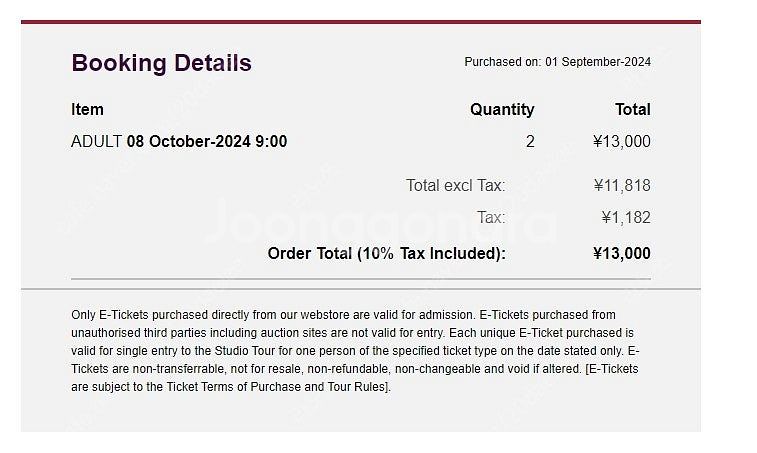Click the Purchased on 01 September-2024 text
This screenshot has width=757, height=453.
[557, 62]
